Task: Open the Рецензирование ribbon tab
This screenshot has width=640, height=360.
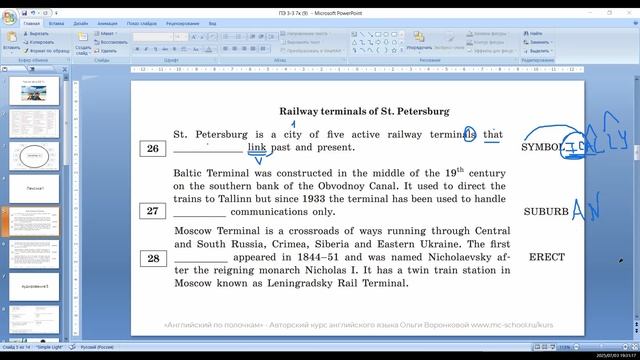Action: [182, 24]
